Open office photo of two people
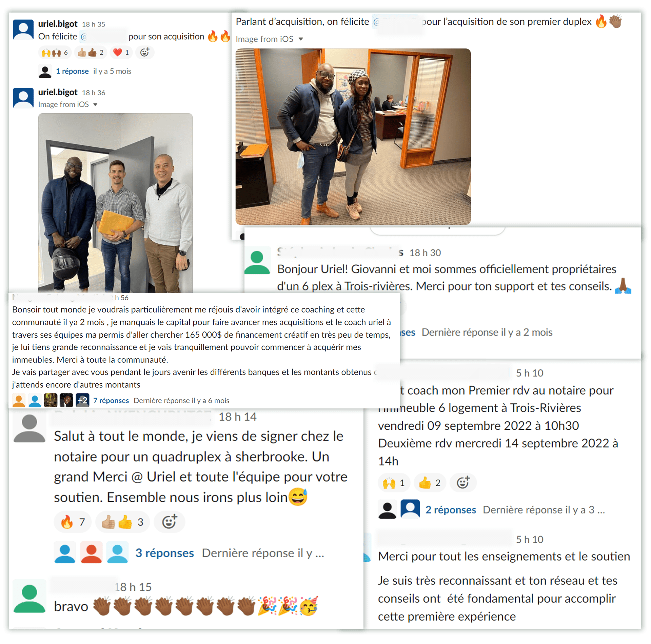Image resolution: width=651 pixels, height=644 pixels. point(353,137)
